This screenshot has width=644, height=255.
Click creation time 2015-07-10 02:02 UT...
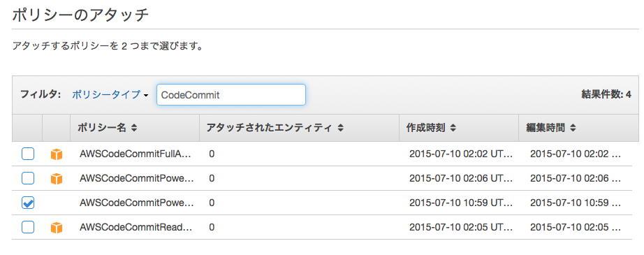(461, 154)
